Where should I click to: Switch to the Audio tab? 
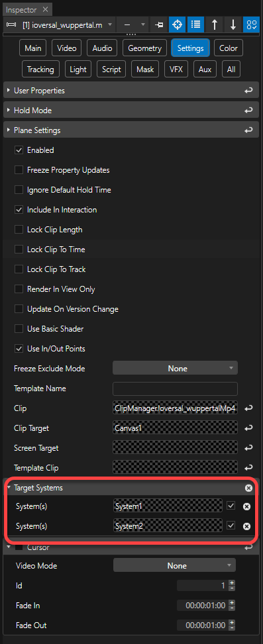pyautogui.click(x=102, y=48)
